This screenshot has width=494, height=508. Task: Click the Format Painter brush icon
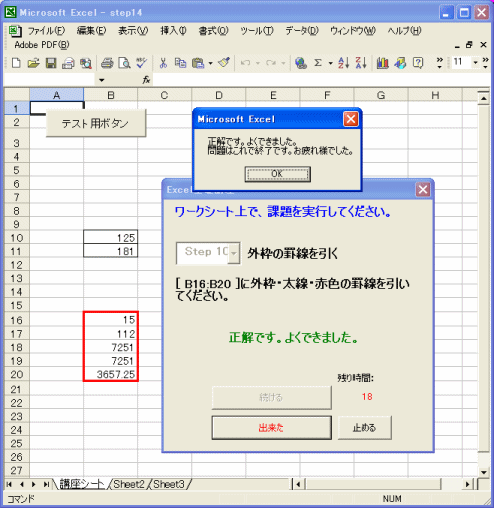224,63
